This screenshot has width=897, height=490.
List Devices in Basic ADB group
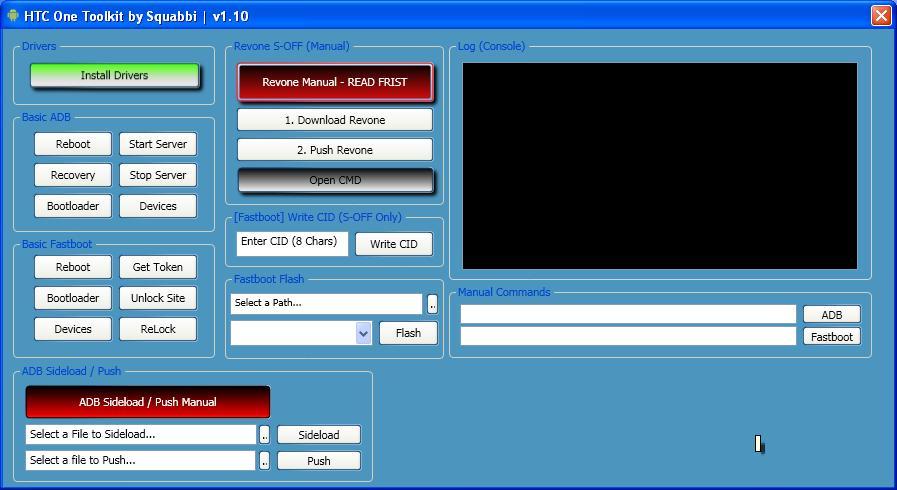(x=158, y=206)
